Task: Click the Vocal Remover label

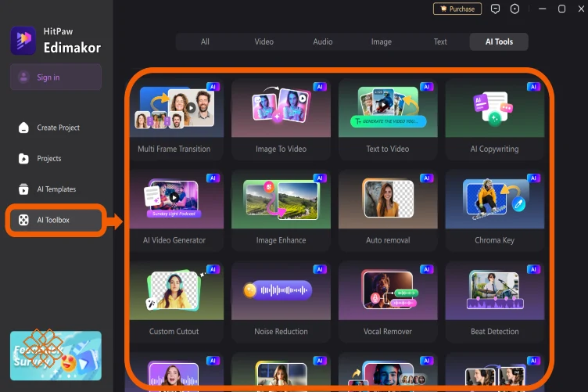Action: click(x=388, y=331)
